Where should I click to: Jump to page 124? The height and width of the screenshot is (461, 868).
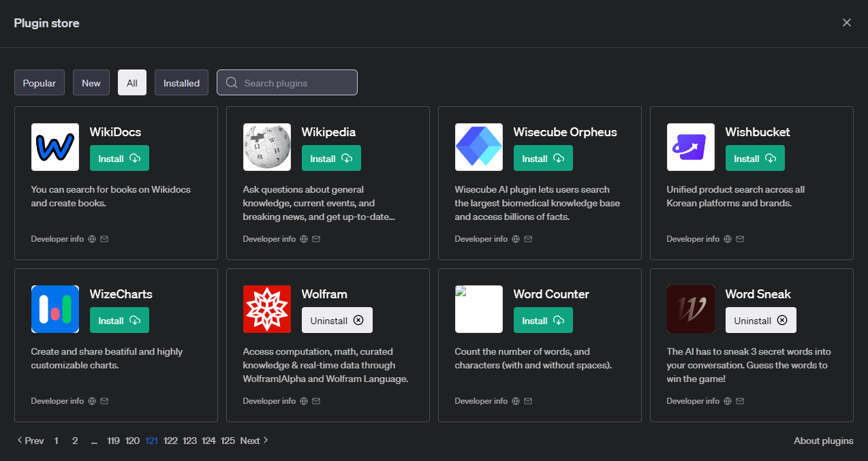click(208, 441)
